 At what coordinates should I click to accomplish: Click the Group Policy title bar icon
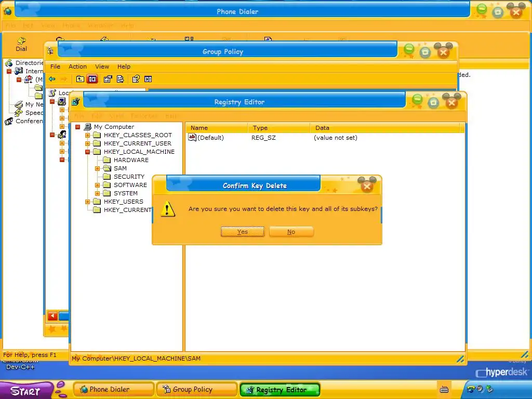[50, 51]
